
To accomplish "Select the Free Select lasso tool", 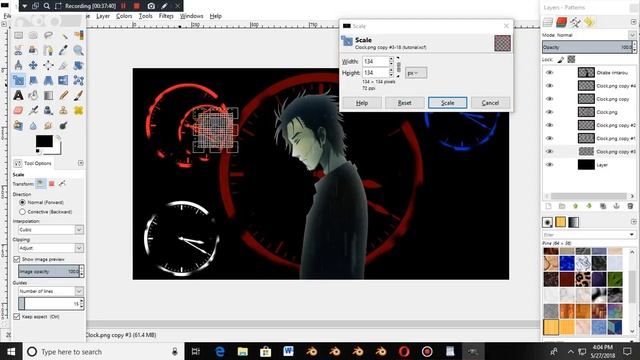I will [x=48, y=36].
